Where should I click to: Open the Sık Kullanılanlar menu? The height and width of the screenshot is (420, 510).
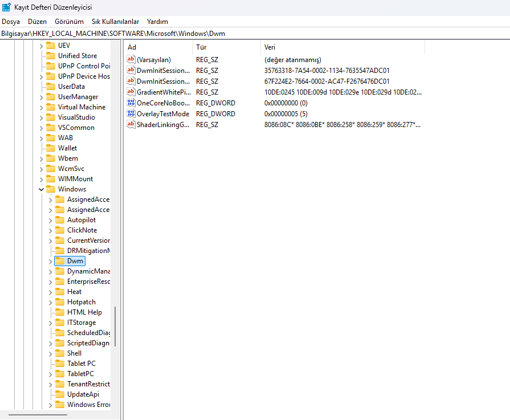pyautogui.click(x=115, y=22)
